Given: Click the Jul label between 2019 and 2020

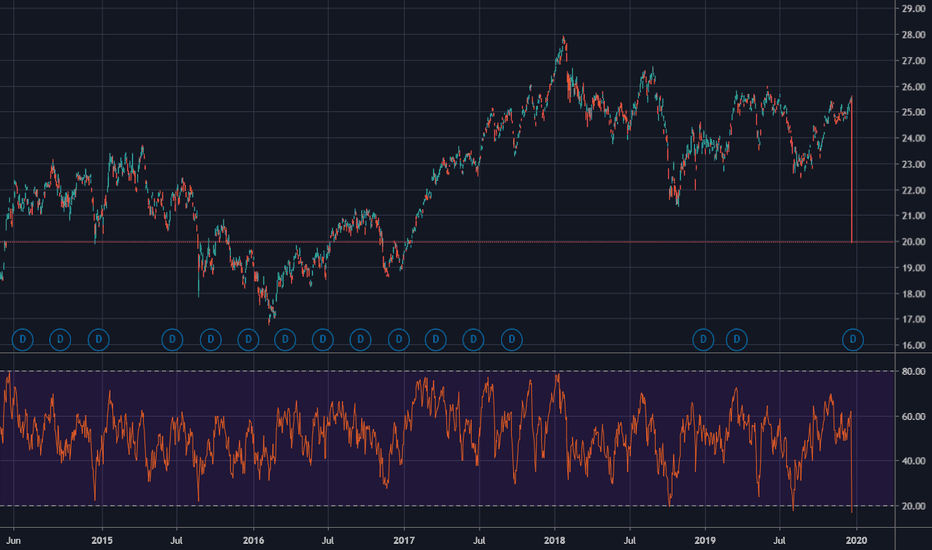Looking at the screenshot, I should tap(779, 540).
